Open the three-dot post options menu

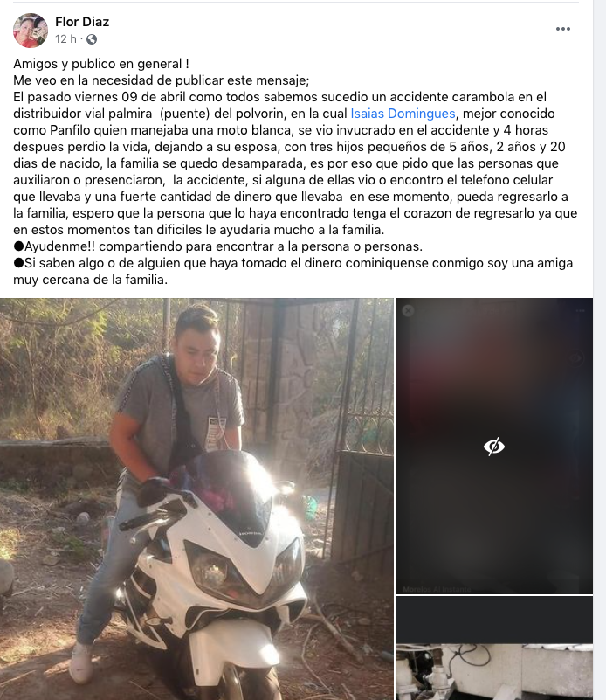point(562,29)
